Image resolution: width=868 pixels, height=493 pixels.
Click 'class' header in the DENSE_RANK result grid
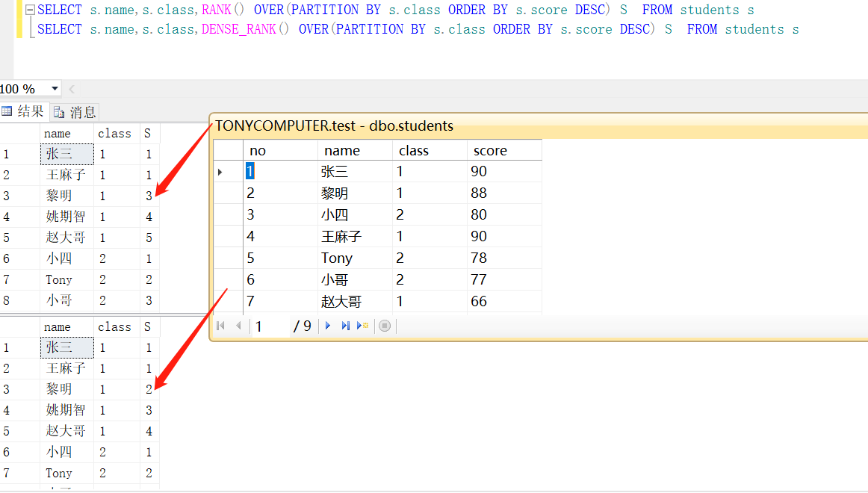[117, 327]
